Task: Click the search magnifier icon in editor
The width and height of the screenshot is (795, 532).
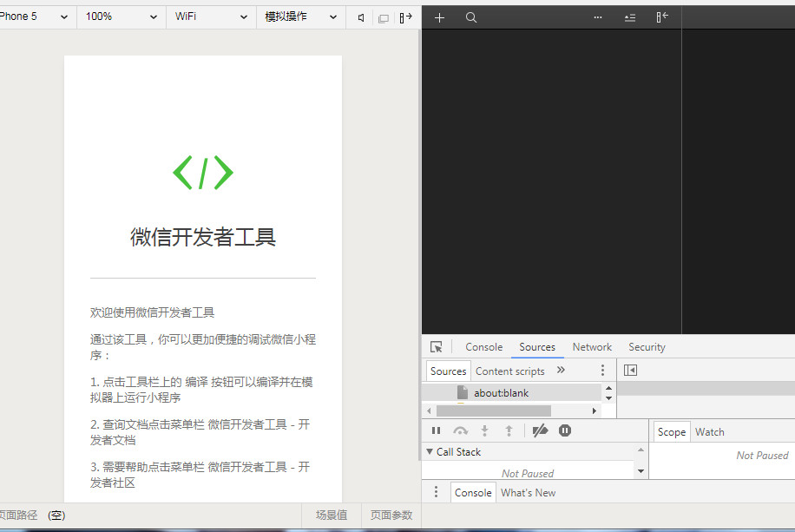Action: pos(471,17)
